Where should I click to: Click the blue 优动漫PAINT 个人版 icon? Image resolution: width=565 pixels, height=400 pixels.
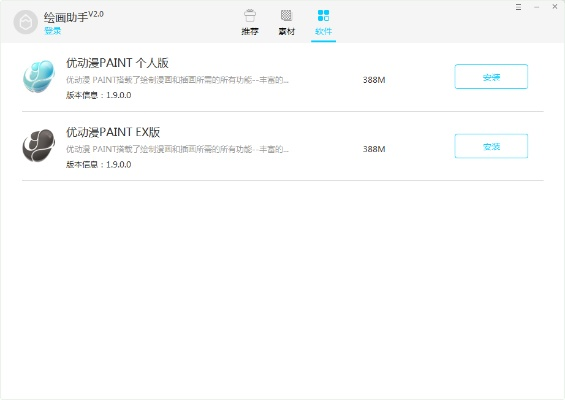[39, 76]
